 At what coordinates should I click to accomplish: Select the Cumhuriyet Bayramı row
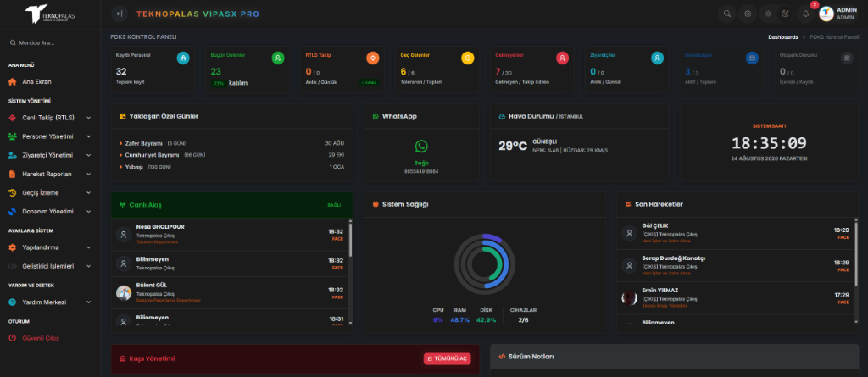[x=231, y=155]
